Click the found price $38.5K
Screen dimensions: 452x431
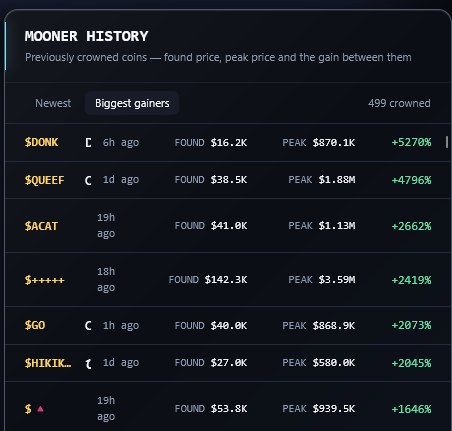point(229,180)
